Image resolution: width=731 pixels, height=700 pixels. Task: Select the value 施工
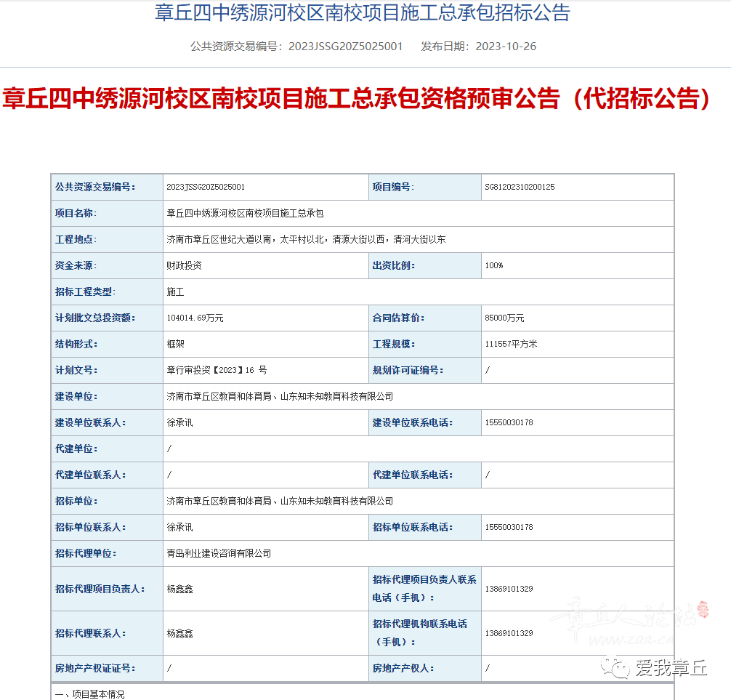175,291
